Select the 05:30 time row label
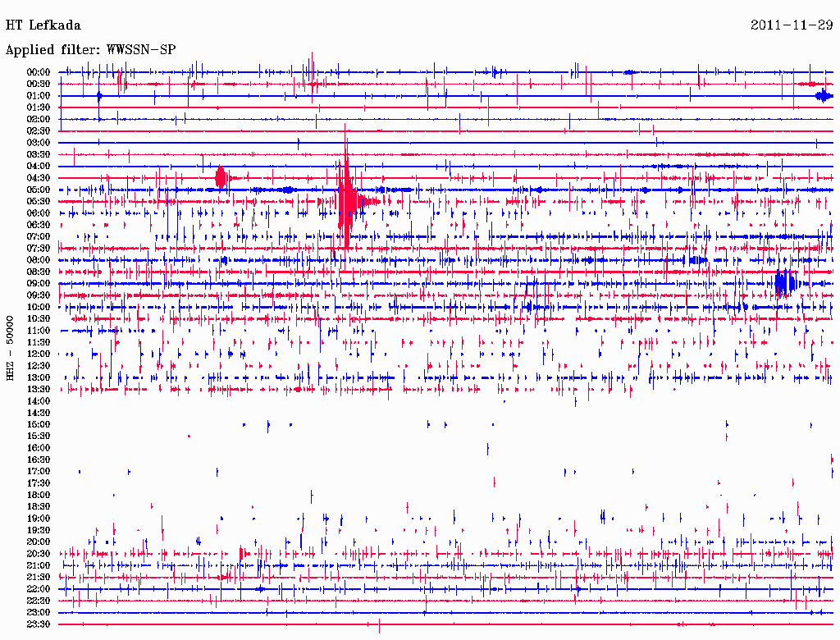 [39, 202]
